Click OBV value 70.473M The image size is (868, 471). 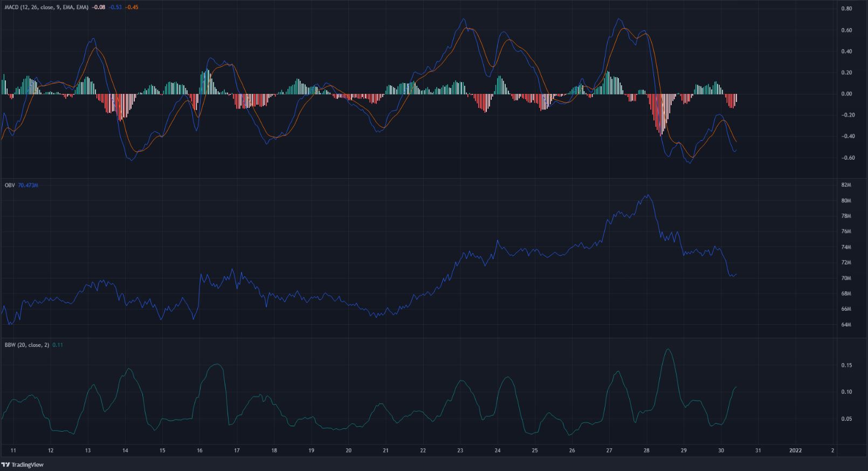click(x=28, y=185)
